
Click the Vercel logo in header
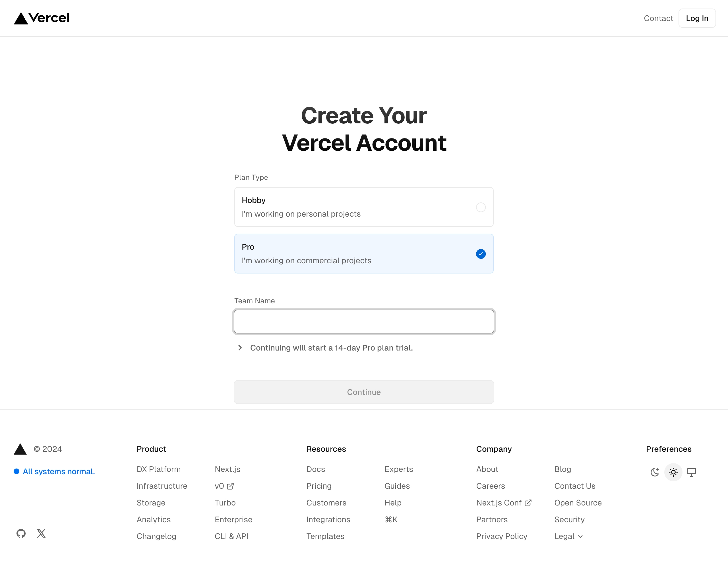tap(42, 18)
